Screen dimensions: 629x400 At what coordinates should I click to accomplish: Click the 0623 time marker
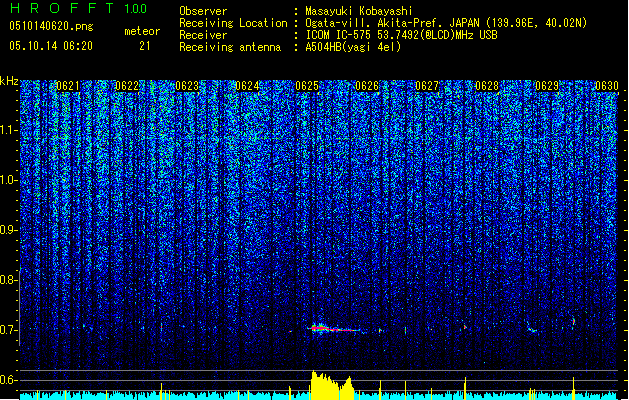[187, 86]
